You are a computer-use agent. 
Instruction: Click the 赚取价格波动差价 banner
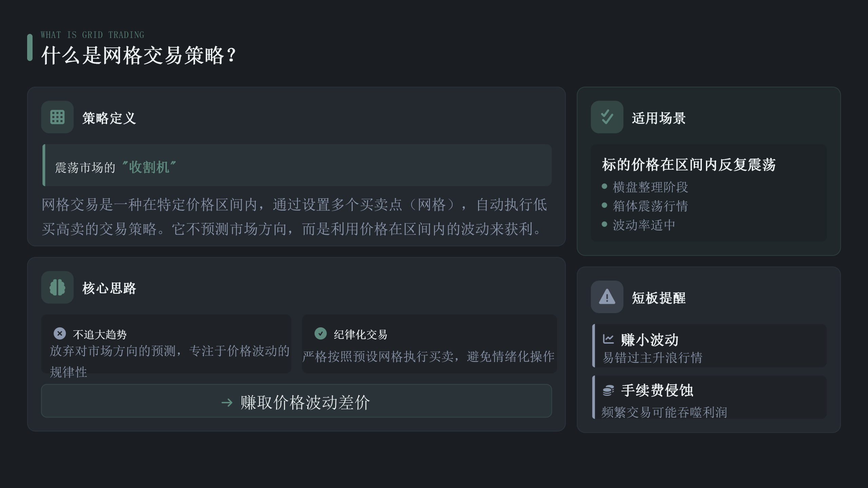296,401
